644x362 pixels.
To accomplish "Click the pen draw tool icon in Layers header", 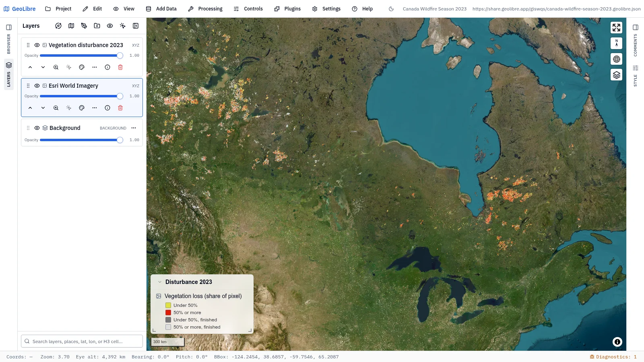I will click(x=84, y=26).
